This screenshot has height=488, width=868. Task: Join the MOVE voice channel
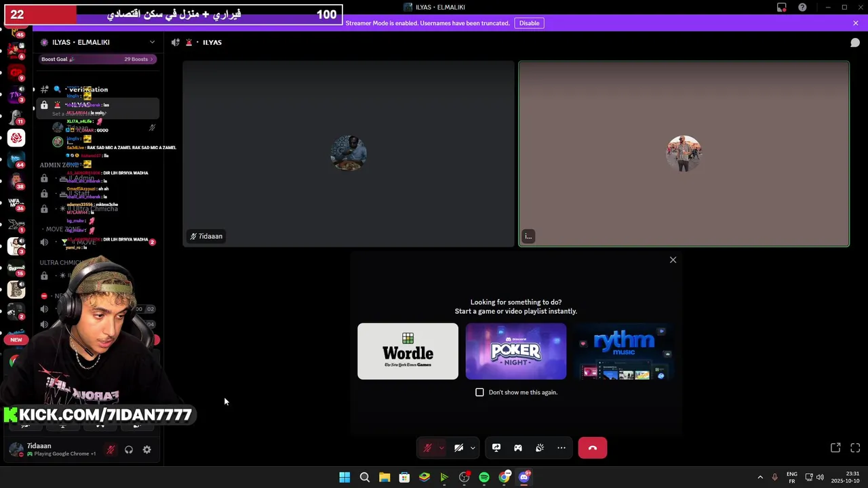pos(98,242)
